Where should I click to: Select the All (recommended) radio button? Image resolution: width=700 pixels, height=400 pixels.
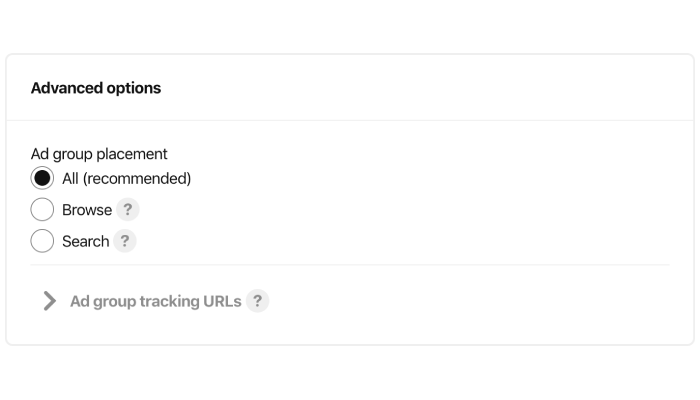pos(42,178)
